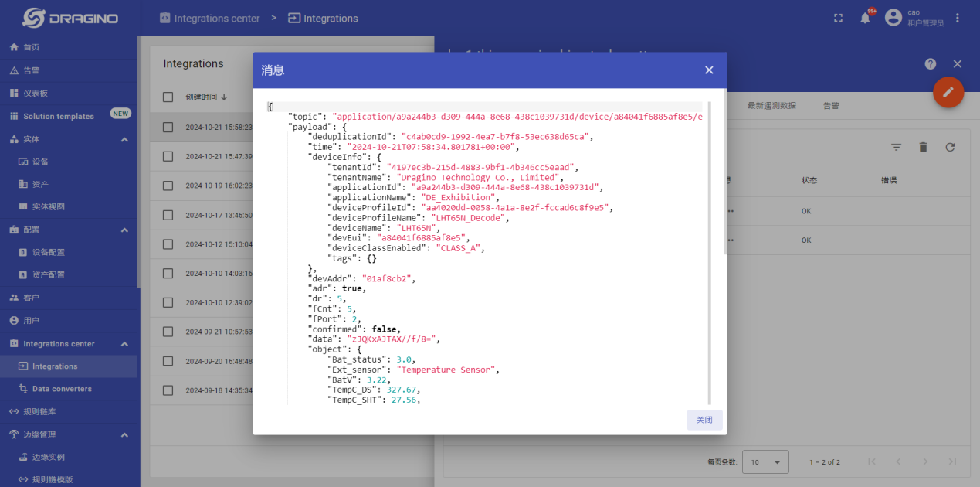980x487 pixels.
Task: Open the user account menu dots
Action: [x=958, y=18]
